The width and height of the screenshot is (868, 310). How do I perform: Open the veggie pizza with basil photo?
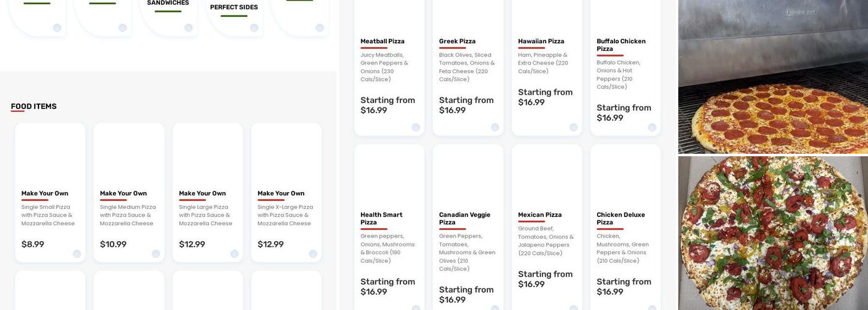[x=773, y=233]
